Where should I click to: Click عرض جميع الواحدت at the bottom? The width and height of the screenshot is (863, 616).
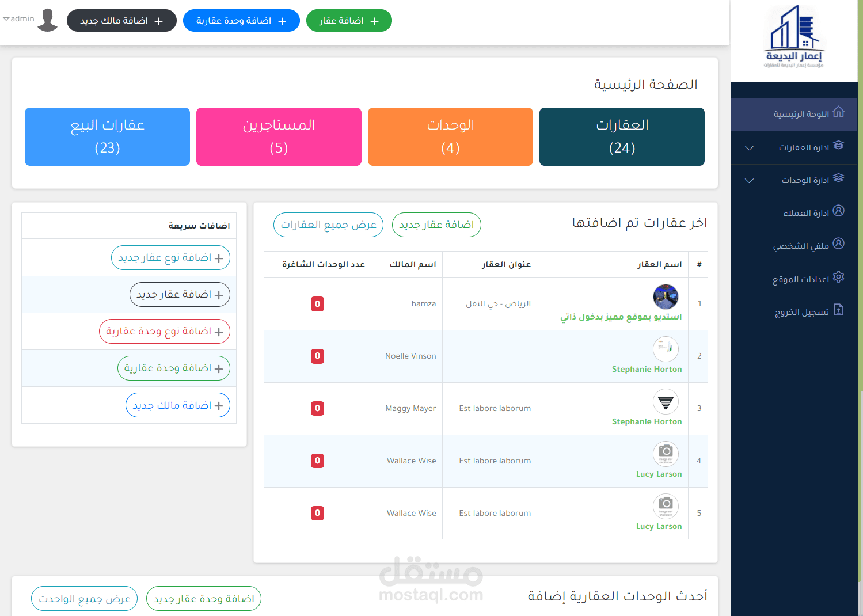pos(84,598)
